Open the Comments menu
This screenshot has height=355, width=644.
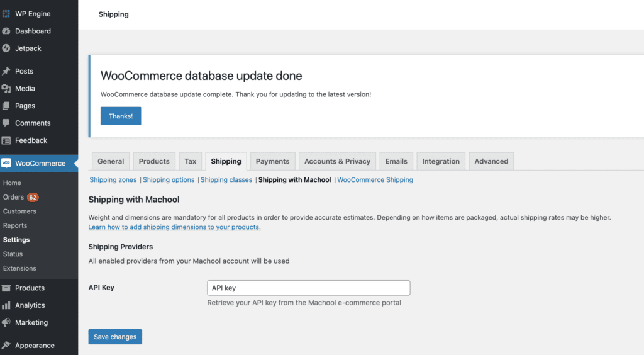tap(33, 123)
